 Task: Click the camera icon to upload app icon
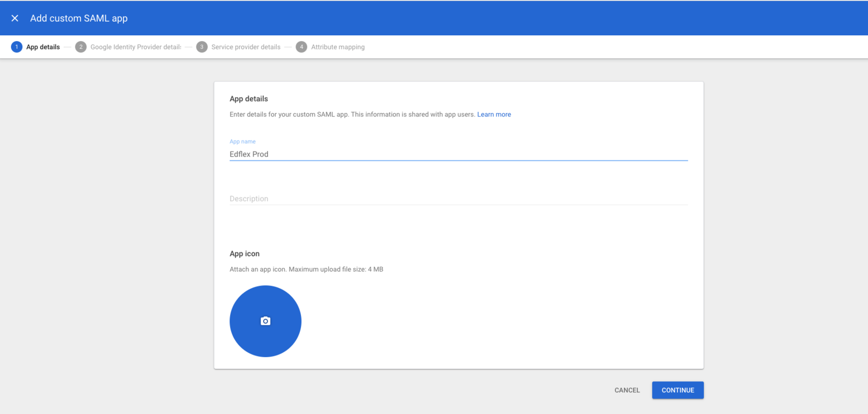coord(265,321)
